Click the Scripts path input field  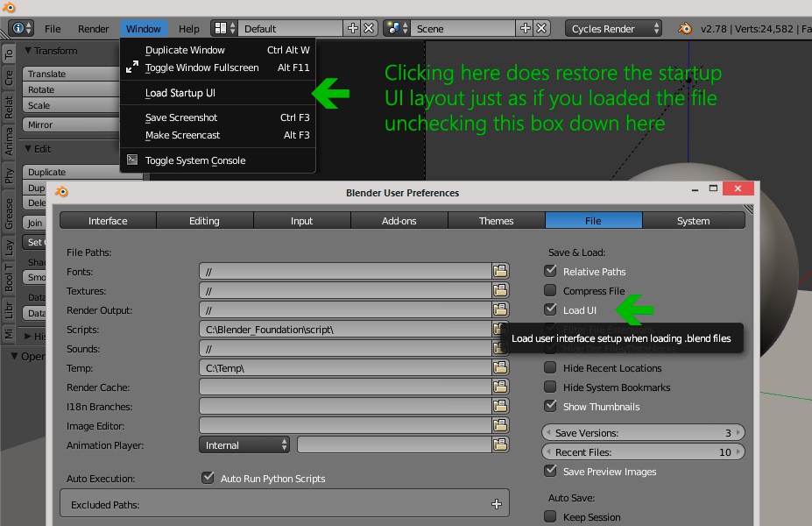(345, 329)
